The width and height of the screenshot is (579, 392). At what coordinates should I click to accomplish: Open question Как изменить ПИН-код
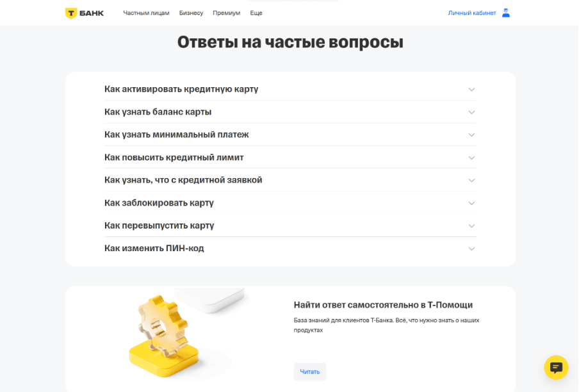point(290,248)
